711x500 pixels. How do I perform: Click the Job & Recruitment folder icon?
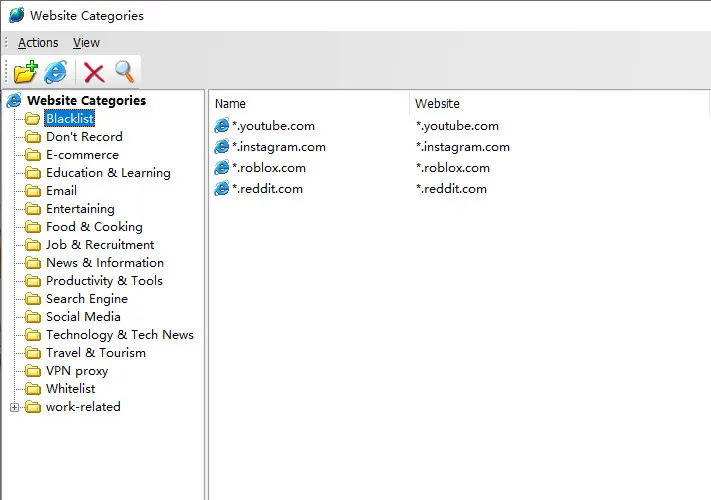(x=33, y=245)
